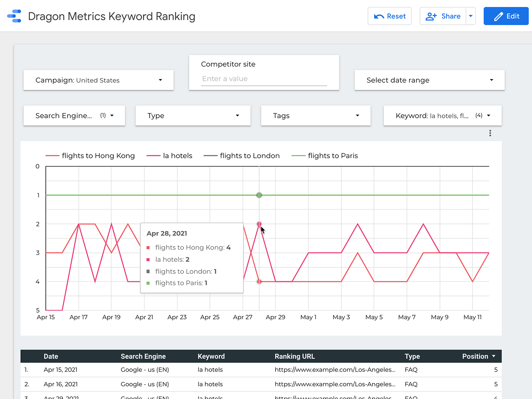This screenshot has height=399, width=532.
Task: Click the Reset button
Action: [x=390, y=16]
